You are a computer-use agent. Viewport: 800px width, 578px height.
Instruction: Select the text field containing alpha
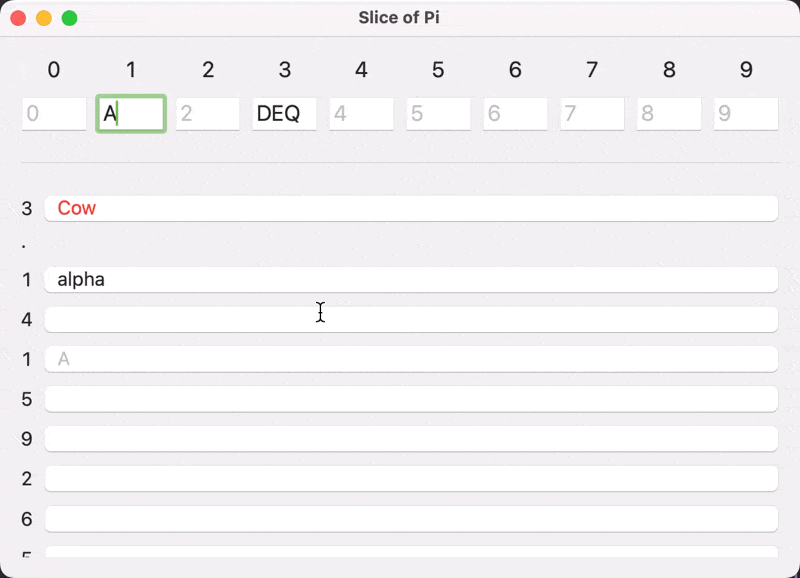click(x=411, y=280)
